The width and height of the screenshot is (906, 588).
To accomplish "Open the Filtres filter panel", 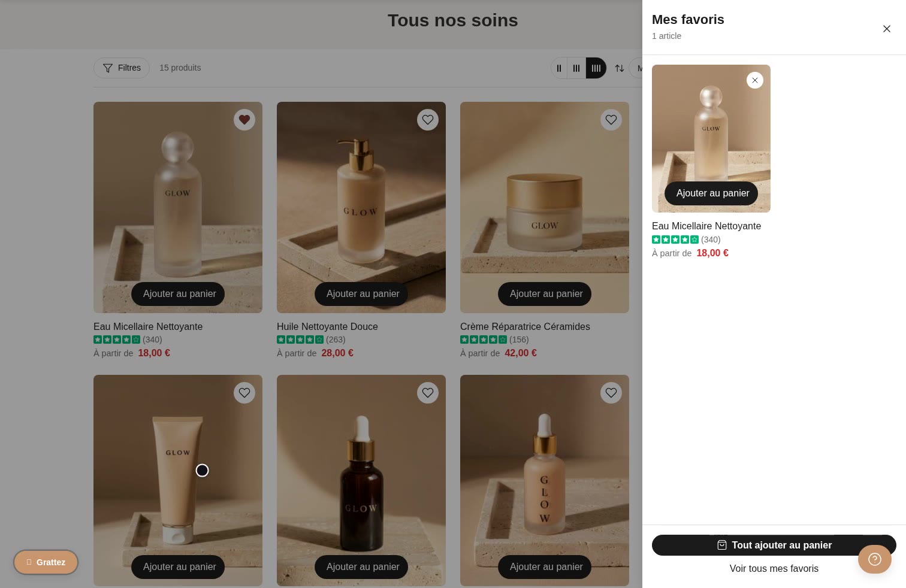I will 122,68.
